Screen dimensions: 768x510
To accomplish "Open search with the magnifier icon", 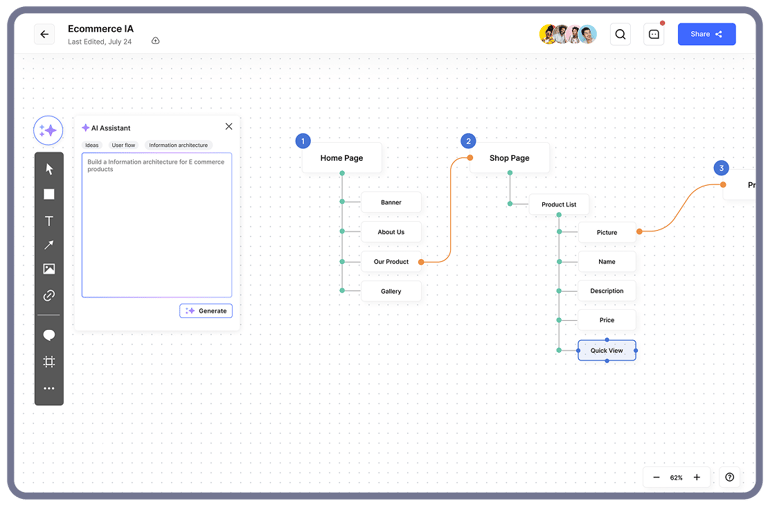I will (x=620, y=34).
